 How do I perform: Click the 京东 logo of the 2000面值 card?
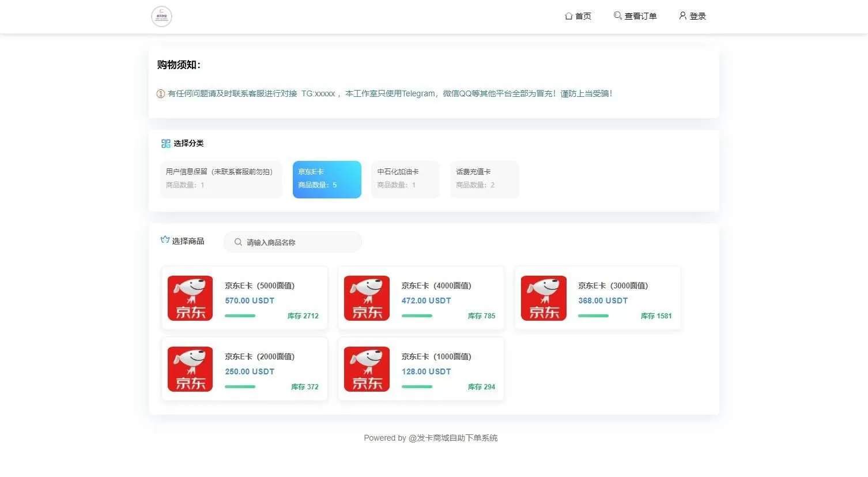[190, 369]
